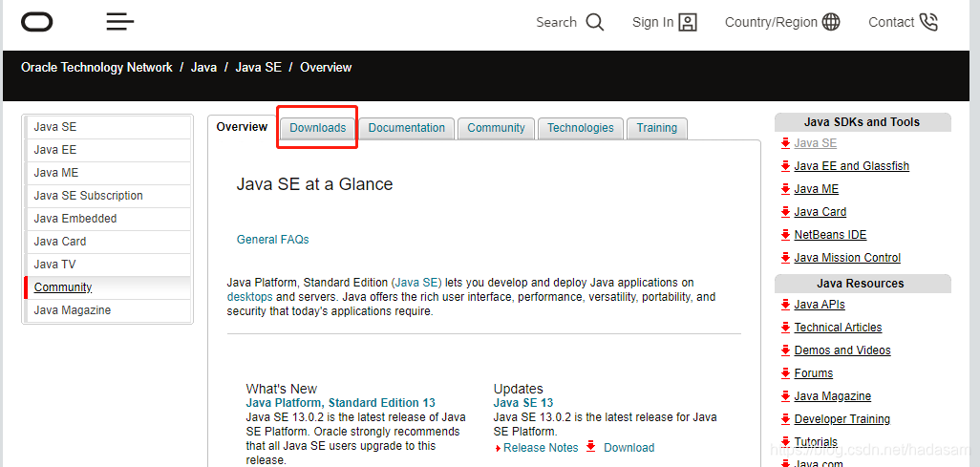Image resolution: width=980 pixels, height=467 pixels.
Task: Open the Forums link
Action: pyautogui.click(x=813, y=373)
